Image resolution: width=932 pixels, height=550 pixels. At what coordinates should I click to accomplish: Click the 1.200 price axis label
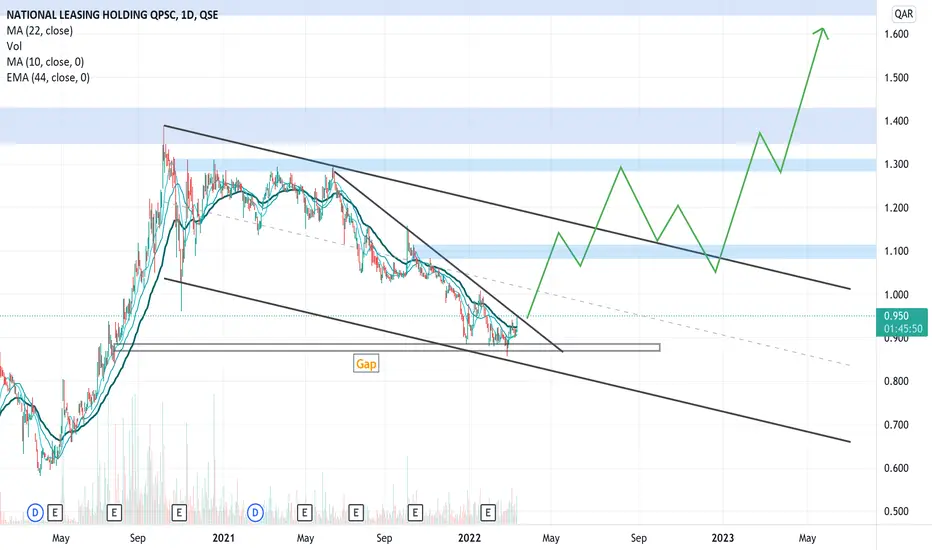point(896,208)
